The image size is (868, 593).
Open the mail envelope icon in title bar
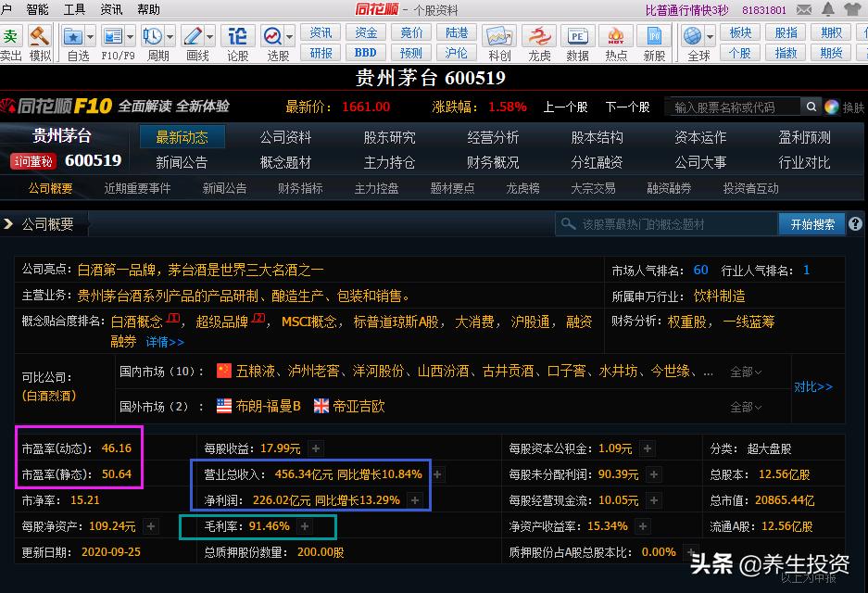pos(802,11)
